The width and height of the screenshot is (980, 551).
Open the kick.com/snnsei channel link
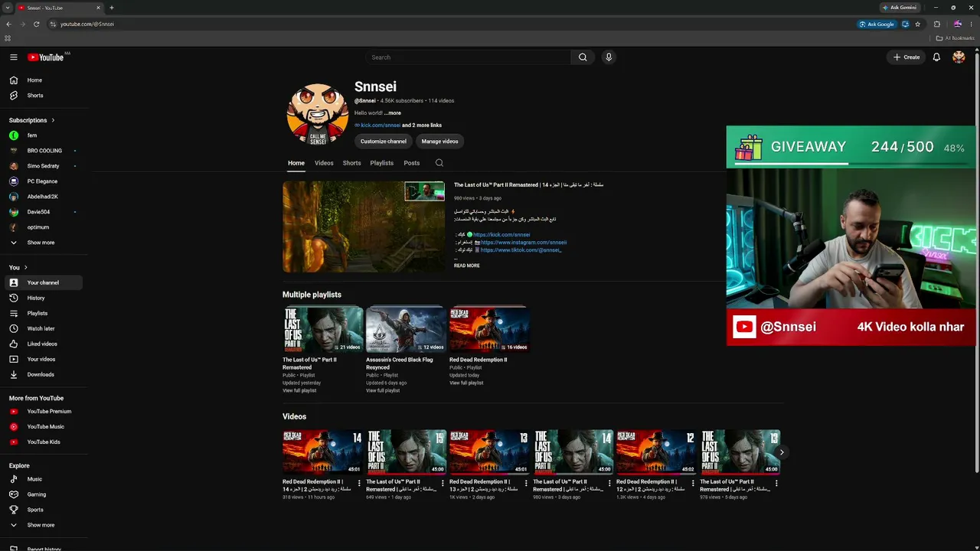(381, 126)
